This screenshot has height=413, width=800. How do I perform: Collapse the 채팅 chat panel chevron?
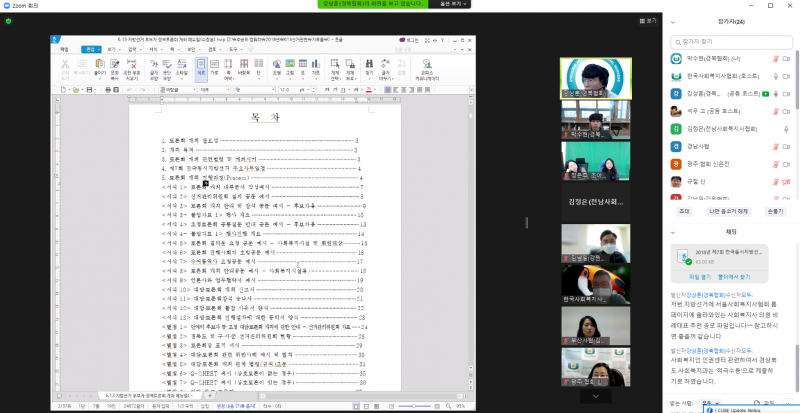(x=672, y=232)
